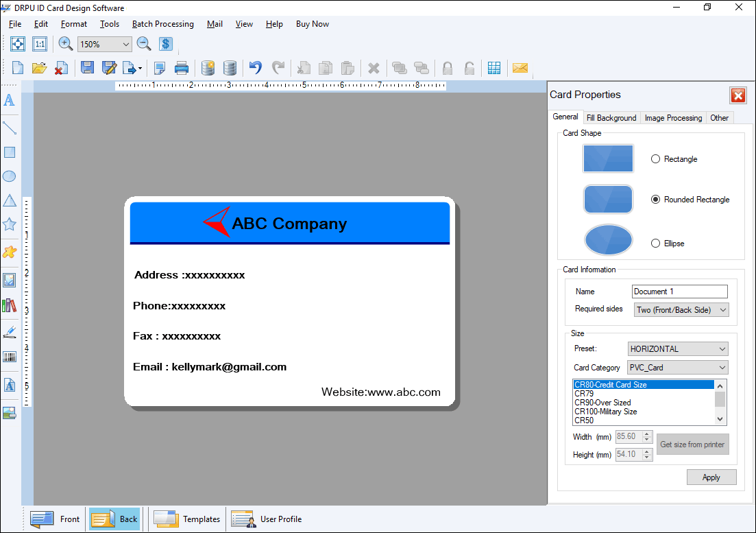The width and height of the screenshot is (756, 533).
Task: Click the Ellipse shape blue preview
Action: click(608, 239)
